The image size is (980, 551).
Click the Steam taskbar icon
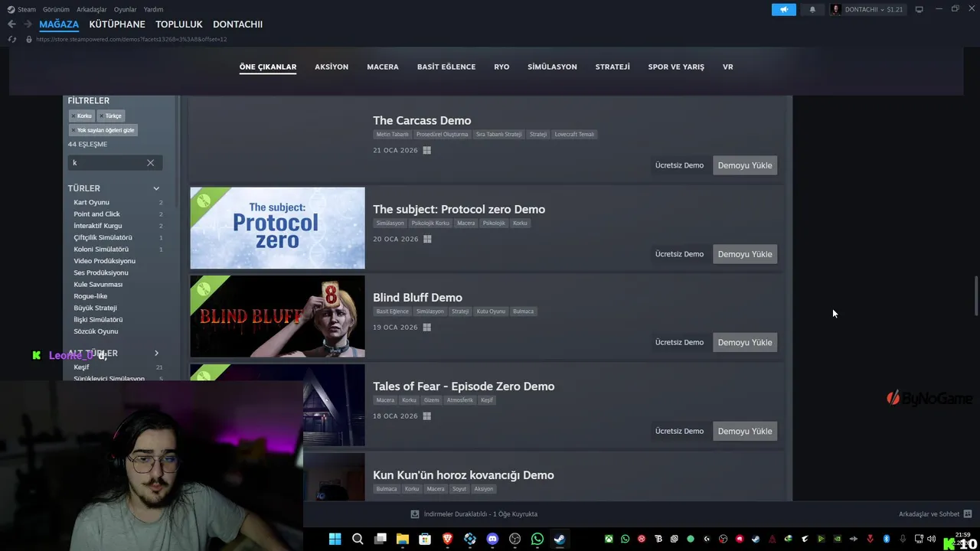click(x=560, y=539)
